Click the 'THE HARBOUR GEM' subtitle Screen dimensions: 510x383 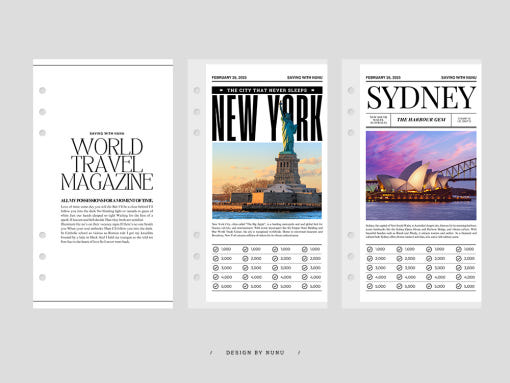pos(421,120)
